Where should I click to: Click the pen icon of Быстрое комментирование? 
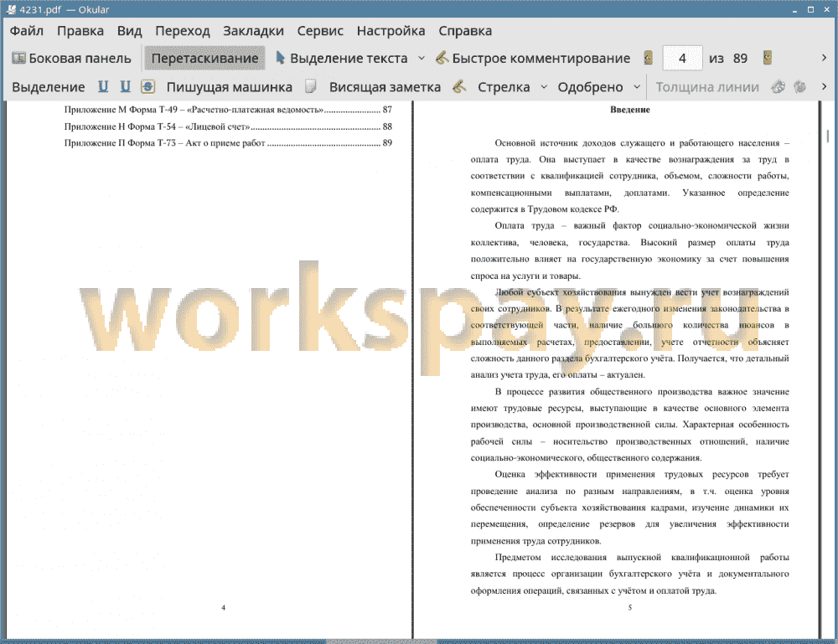coord(442,58)
